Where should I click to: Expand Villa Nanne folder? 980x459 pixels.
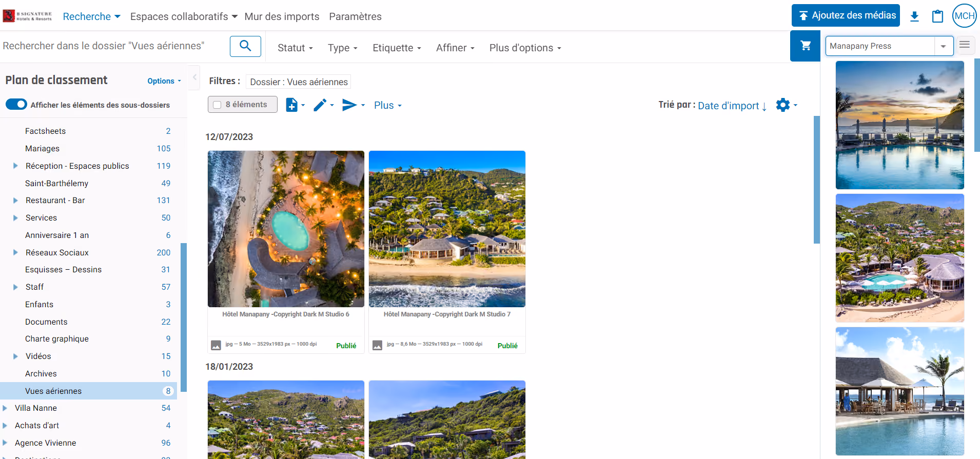click(5, 408)
